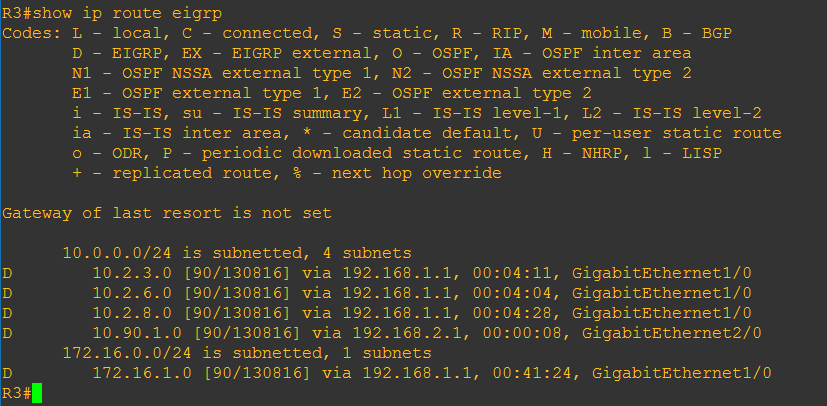Click the '172.16.0.0/24 is subnetted' line

click(246, 353)
